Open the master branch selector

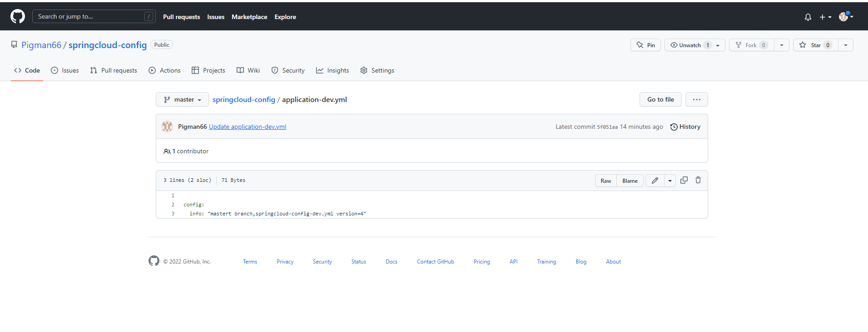pos(182,99)
